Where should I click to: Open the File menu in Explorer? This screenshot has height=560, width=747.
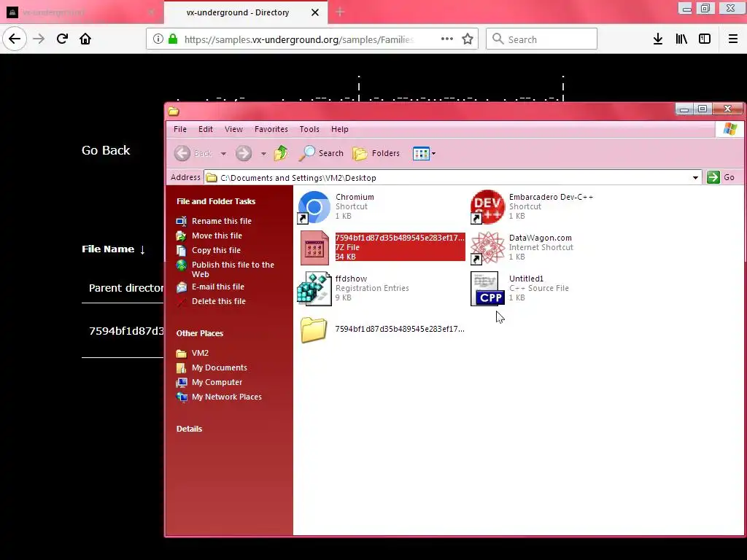tap(180, 129)
